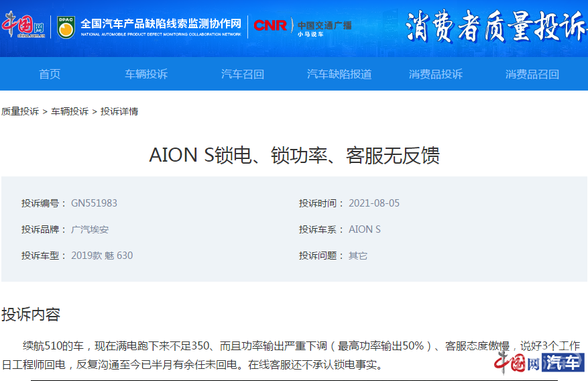Screen dimensions: 588x381
Task: Click the 中国网 logo in header
Action: [x=23, y=25]
